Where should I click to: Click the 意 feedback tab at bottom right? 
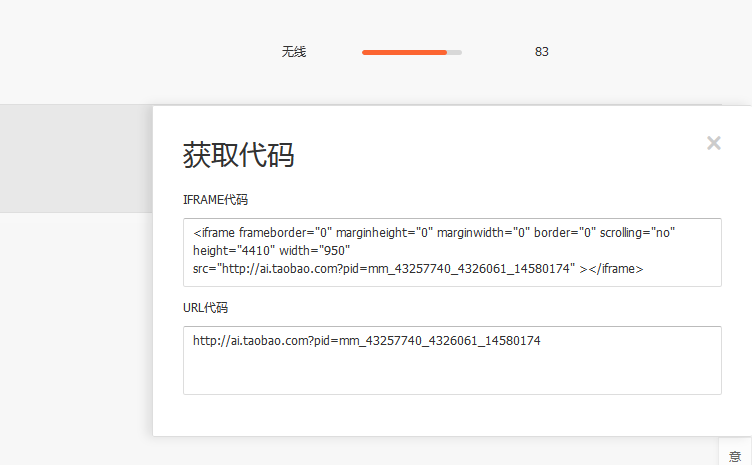pyautogui.click(x=735, y=455)
